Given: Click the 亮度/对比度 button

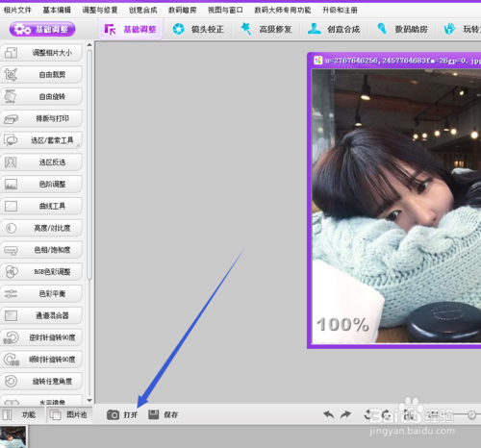Looking at the screenshot, I should pos(41,228).
